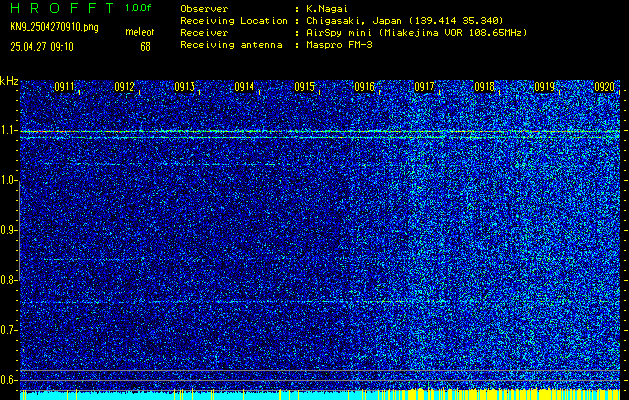Click the 1.0 kHz axis label
629x400 pixels.
tap(9, 181)
